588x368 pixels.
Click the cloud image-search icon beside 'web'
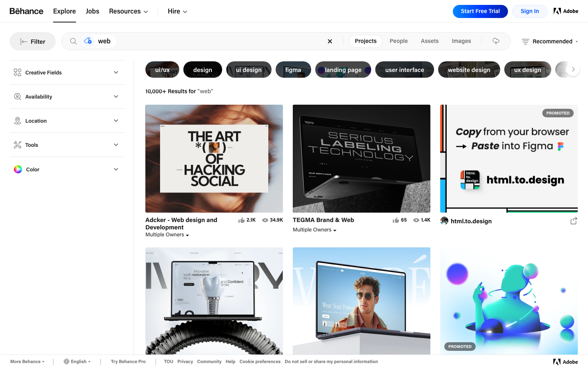[88, 41]
